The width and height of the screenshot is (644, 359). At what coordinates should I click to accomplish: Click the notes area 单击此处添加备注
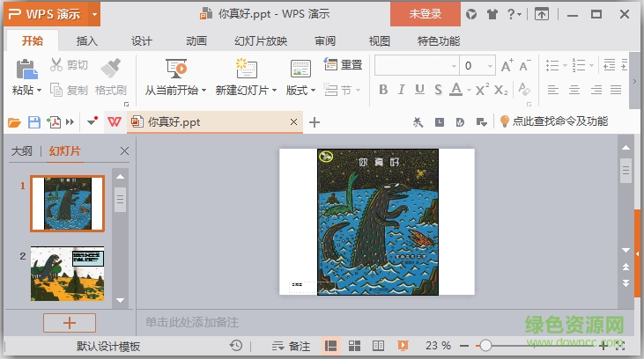click(192, 323)
